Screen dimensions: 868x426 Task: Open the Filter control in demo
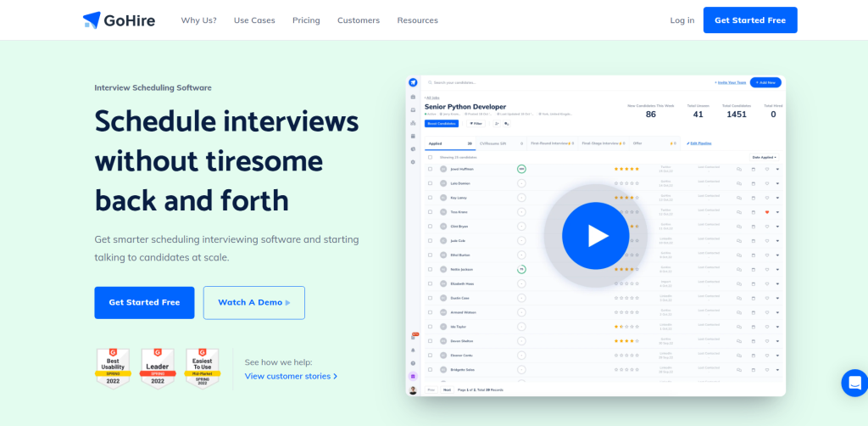[475, 124]
